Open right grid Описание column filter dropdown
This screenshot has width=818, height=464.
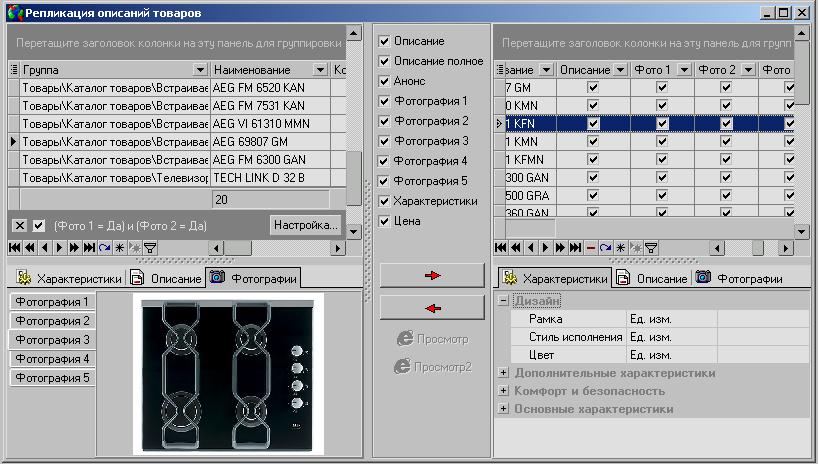tap(620, 69)
